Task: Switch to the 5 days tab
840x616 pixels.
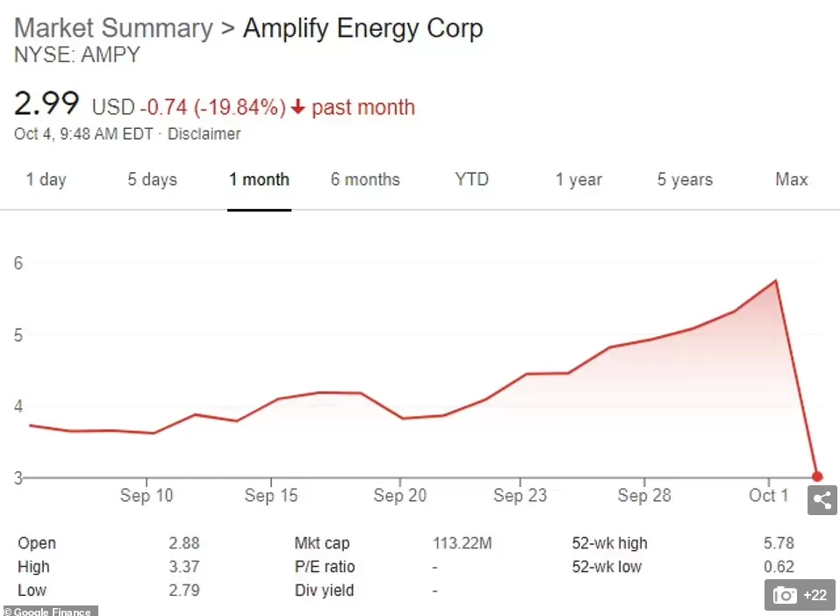Action: pos(152,179)
